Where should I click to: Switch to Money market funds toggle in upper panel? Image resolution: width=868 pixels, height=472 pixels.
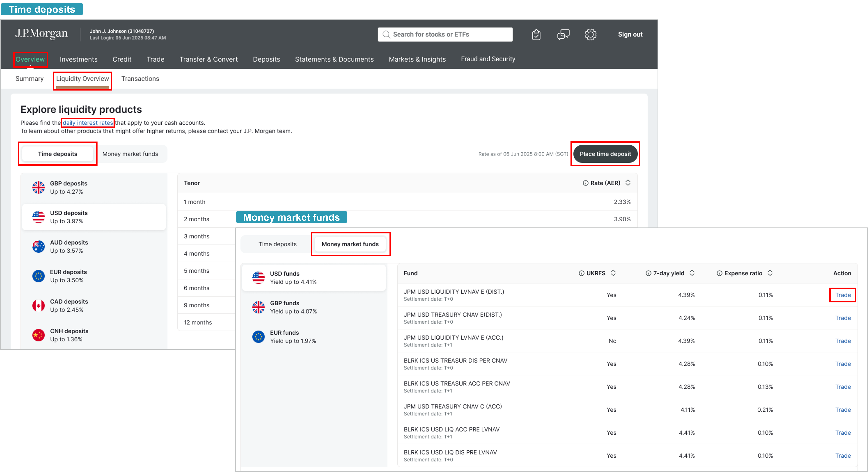[x=130, y=154]
